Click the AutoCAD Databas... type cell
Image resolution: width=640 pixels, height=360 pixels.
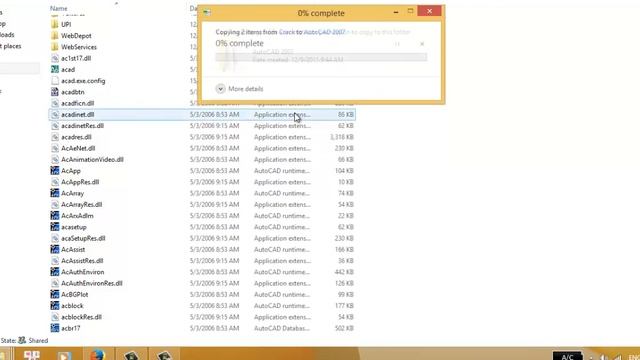[282, 328]
